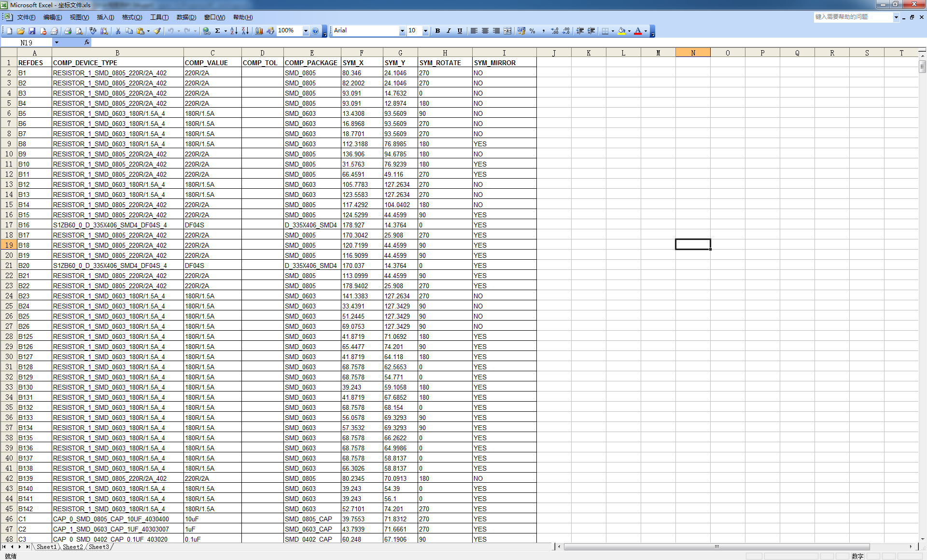
Task: Activate the Format Painter brush icon
Action: tap(157, 31)
